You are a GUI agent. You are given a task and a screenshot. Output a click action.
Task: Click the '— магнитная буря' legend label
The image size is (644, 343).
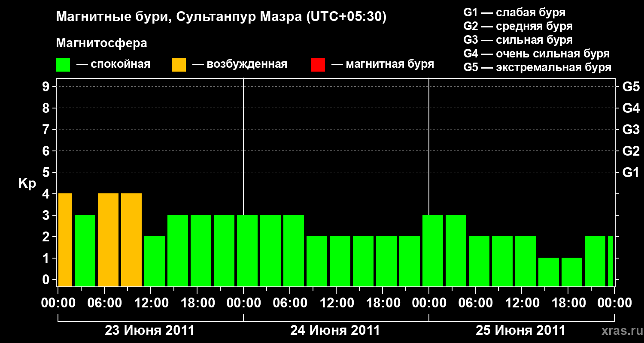tap(383, 64)
